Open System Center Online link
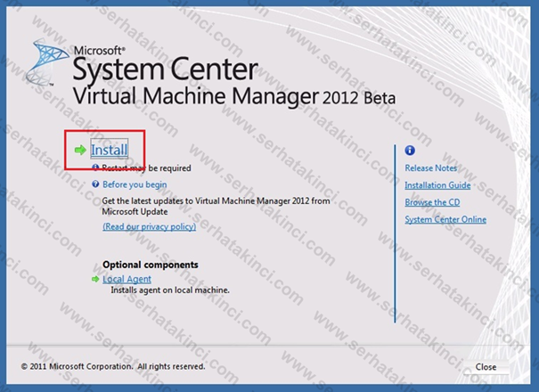This screenshot has height=392, width=539. (445, 219)
